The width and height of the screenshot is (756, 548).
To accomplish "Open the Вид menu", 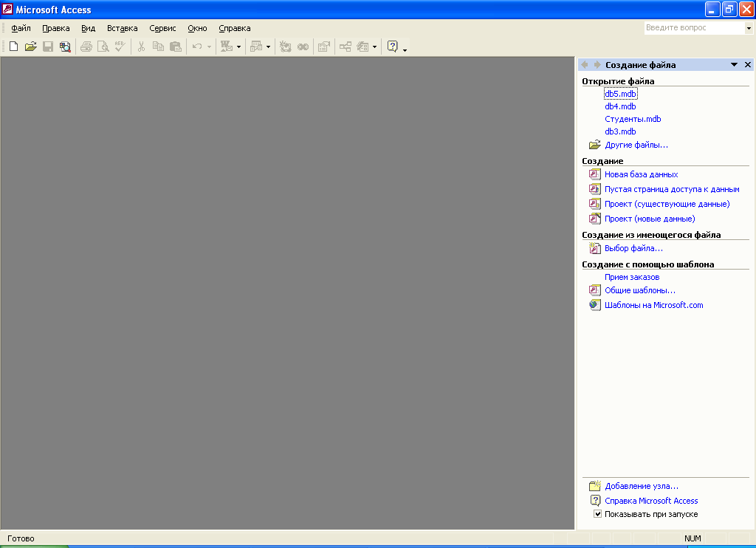I will (x=89, y=28).
